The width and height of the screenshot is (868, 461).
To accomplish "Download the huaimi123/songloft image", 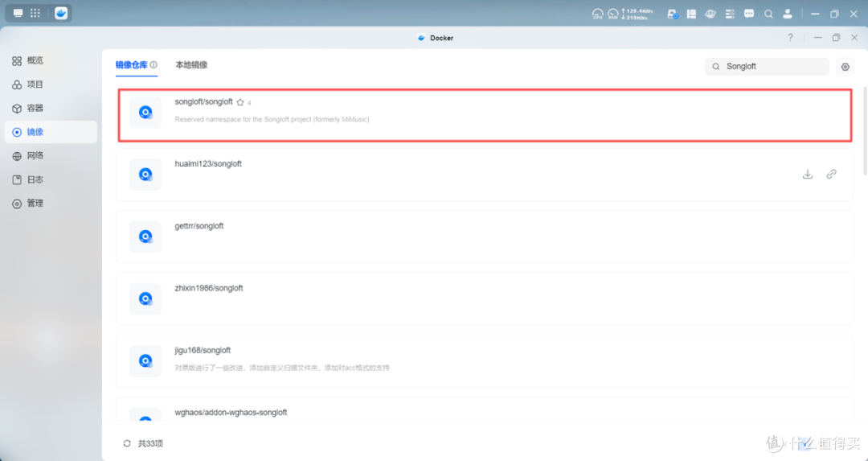I will [x=808, y=174].
